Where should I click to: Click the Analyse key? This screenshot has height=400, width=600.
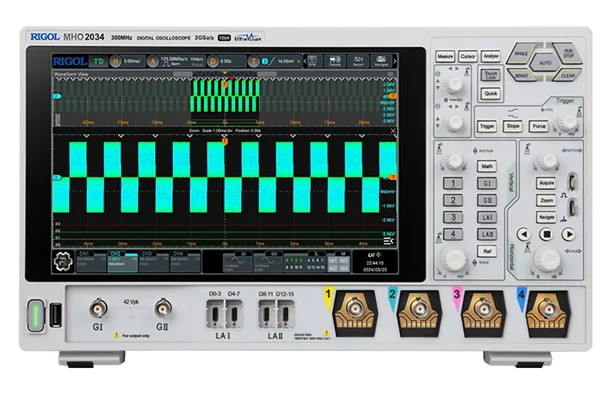pyautogui.click(x=491, y=56)
